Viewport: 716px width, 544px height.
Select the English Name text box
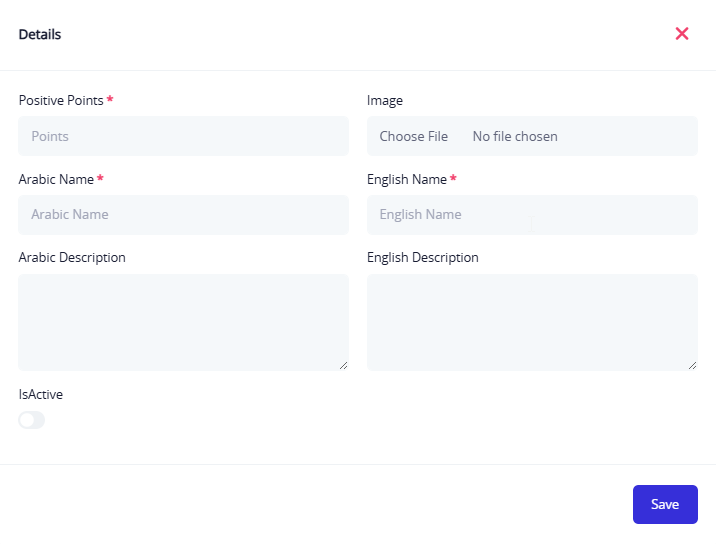[532, 214]
